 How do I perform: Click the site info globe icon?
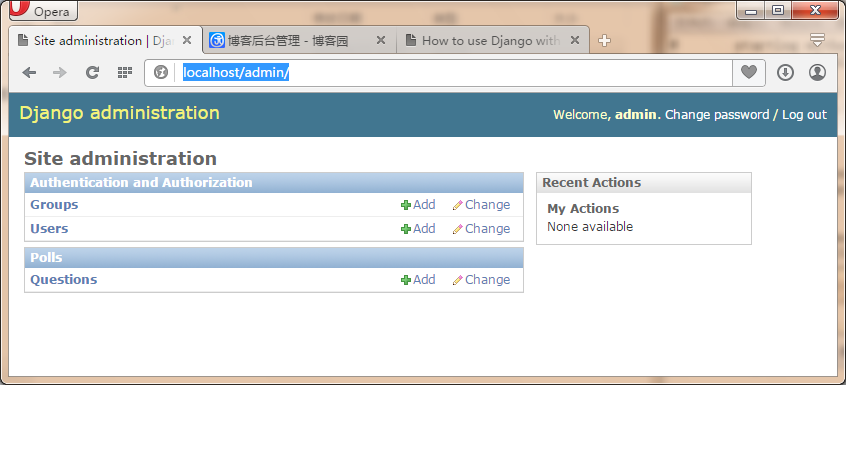(x=161, y=72)
